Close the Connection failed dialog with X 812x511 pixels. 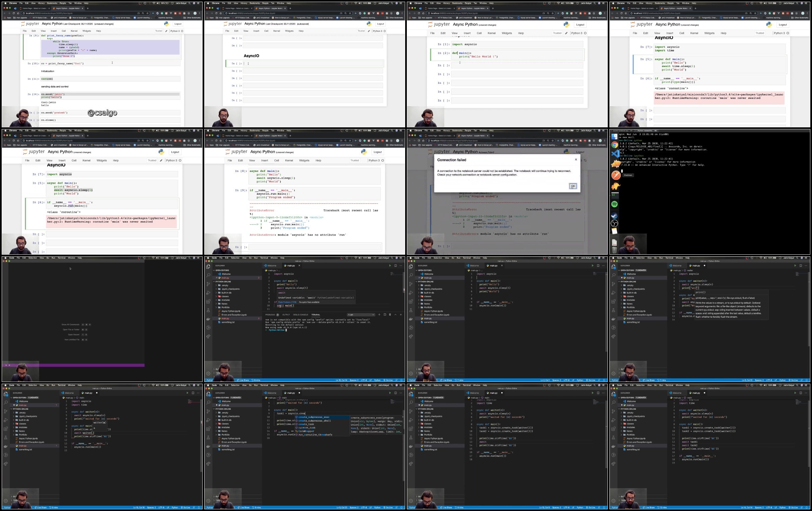[576, 159]
